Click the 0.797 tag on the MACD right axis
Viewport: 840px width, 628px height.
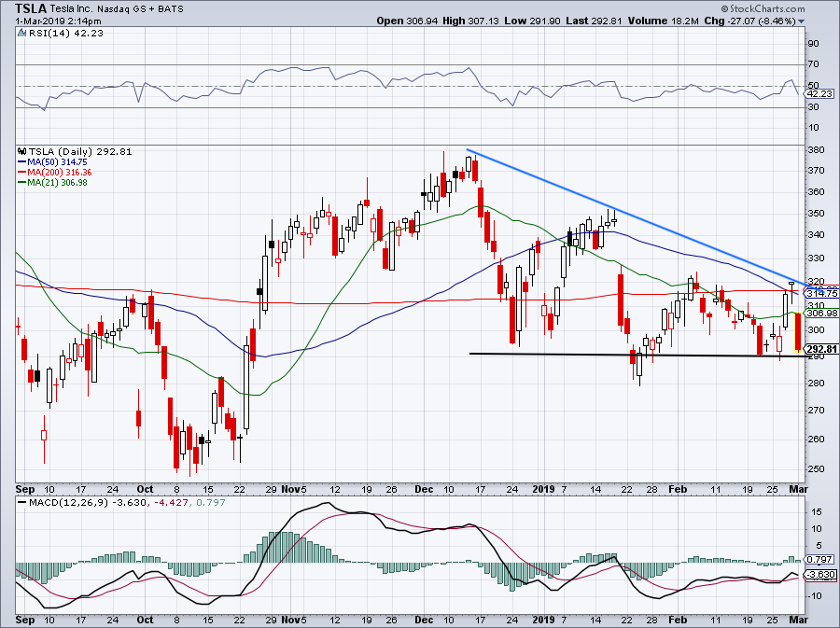pyautogui.click(x=819, y=560)
